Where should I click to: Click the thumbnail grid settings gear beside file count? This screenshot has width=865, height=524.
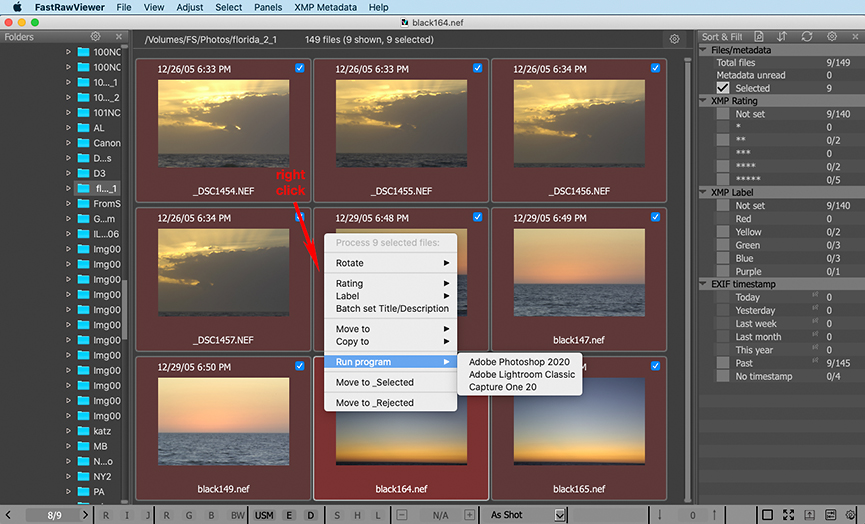(x=675, y=39)
